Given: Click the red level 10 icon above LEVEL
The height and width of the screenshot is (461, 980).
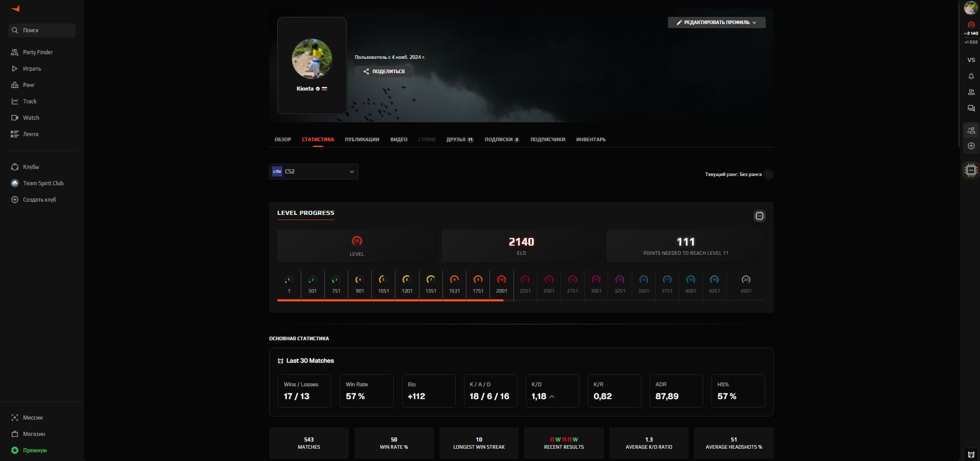Looking at the screenshot, I should pyautogui.click(x=357, y=240).
